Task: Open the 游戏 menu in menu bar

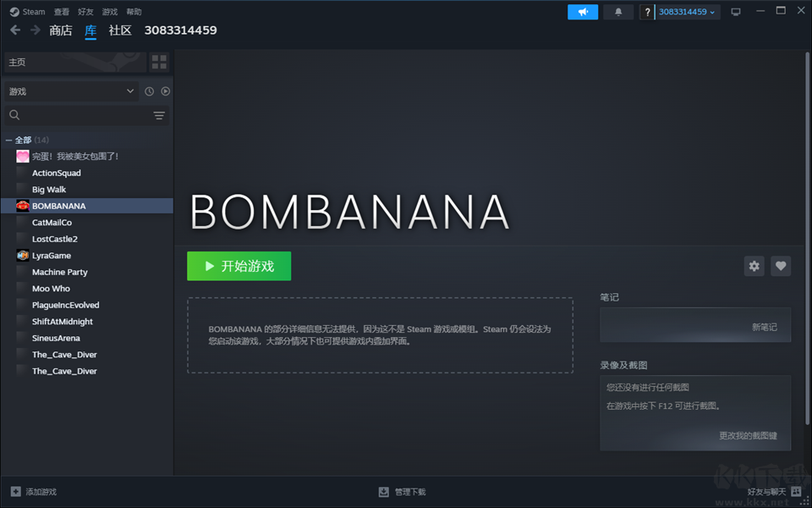Action: (110, 11)
